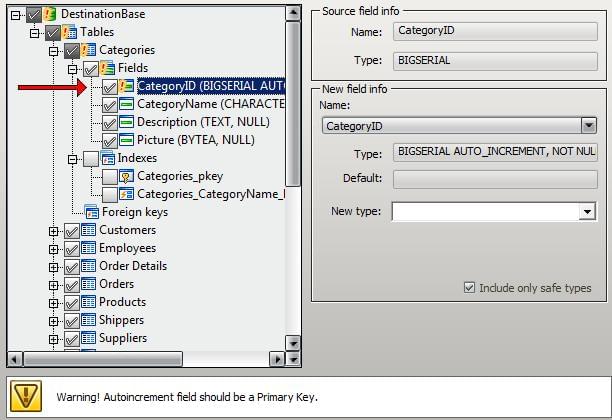Click the tree's scroll right arrow
This screenshot has width=612, height=420.
[x=277, y=359]
